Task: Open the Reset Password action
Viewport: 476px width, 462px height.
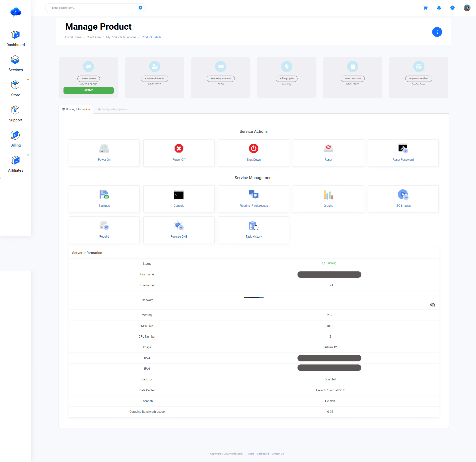Action: point(403,153)
